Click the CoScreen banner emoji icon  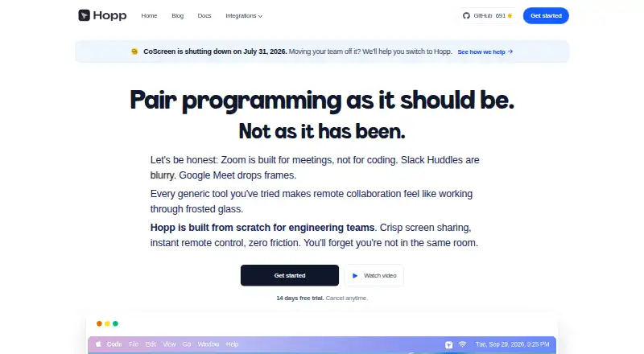[x=134, y=51]
